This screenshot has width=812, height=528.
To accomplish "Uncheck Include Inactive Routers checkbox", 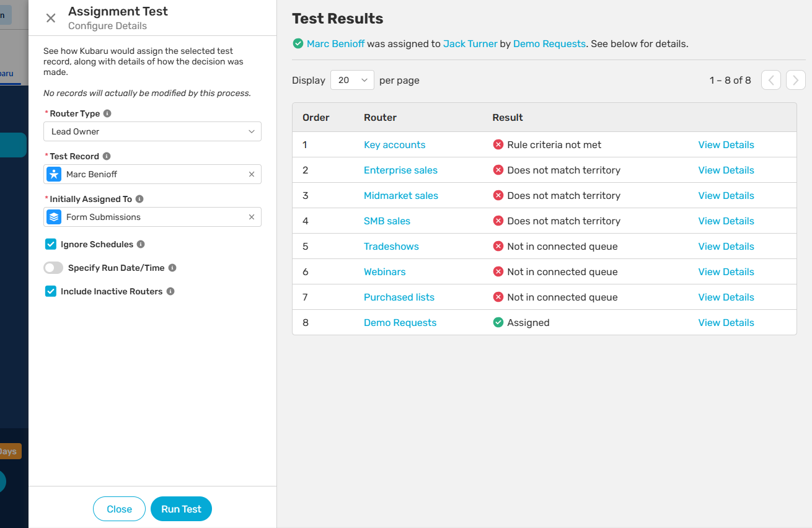I will point(51,291).
